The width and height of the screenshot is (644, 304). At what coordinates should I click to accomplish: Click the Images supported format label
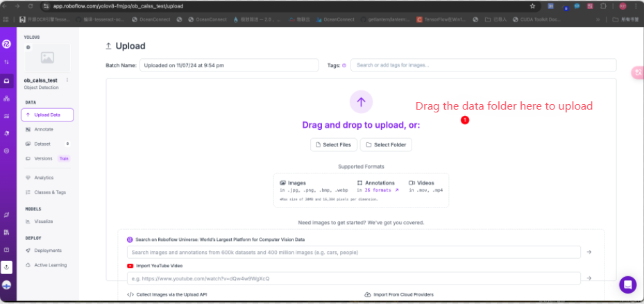tap(293, 183)
